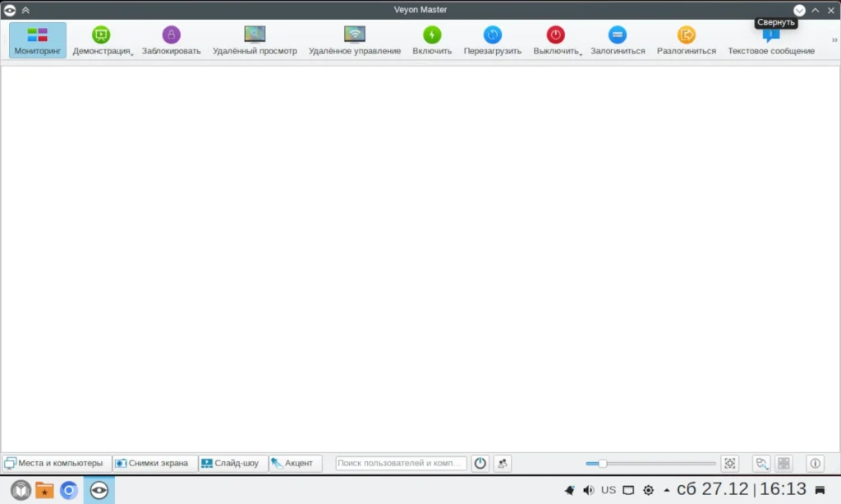Image resolution: width=841 pixels, height=504 pixels.
Task: Toggle the logged-in users filter button
Action: click(503, 463)
